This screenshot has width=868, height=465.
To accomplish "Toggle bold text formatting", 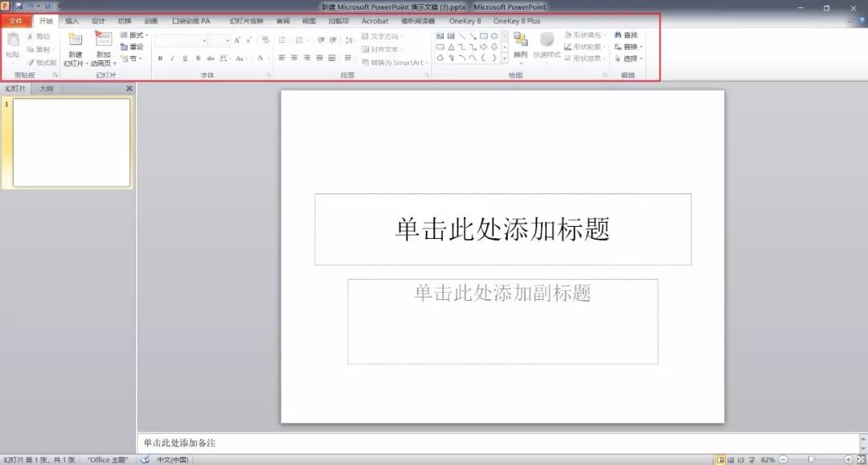I will pyautogui.click(x=161, y=56).
